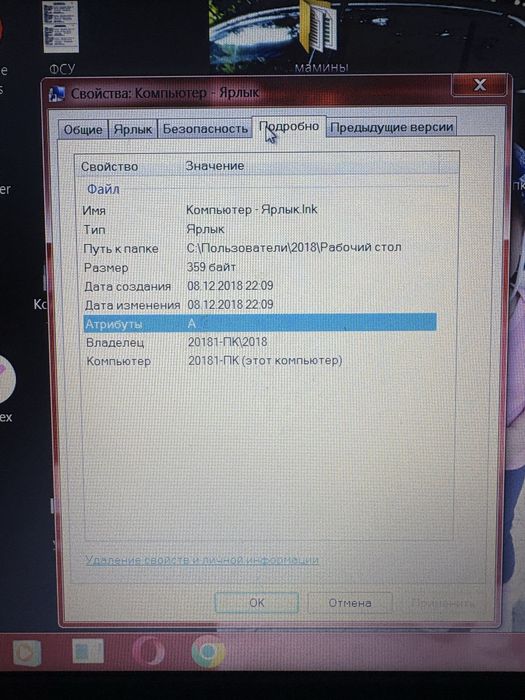Select the Путь к папке property
This screenshot has height=700, width=525.
121,249
